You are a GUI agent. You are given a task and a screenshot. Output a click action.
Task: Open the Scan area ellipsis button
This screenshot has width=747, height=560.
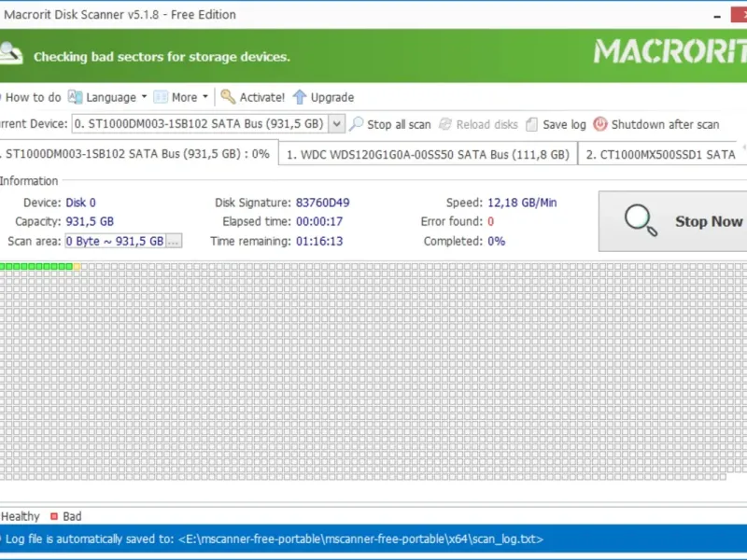coord(174,241)
